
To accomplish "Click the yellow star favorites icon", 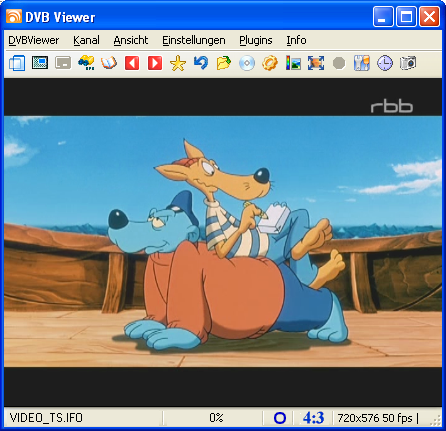I will pos(178,63).
